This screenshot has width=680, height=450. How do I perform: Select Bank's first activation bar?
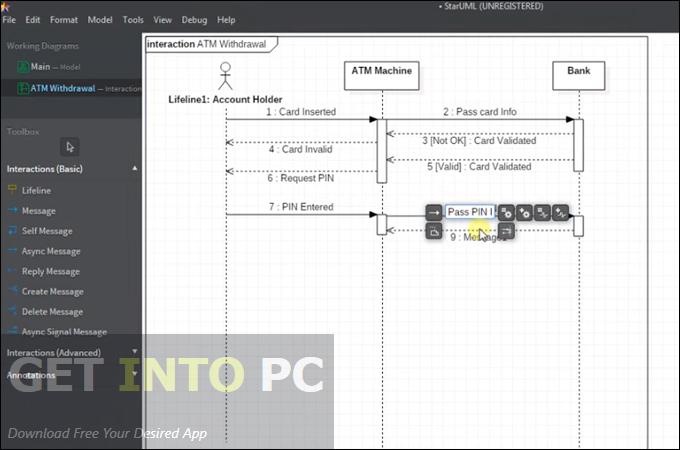(579, 145)
